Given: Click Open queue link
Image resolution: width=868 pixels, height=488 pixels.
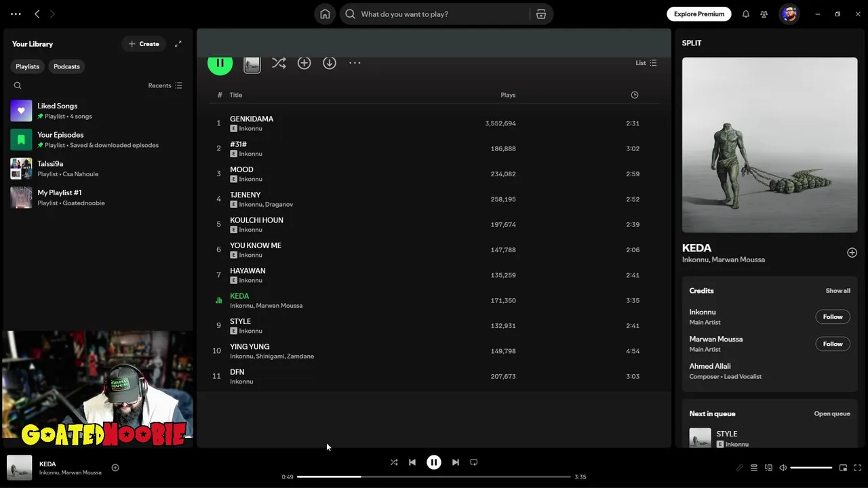Looking at the screenshot, I should pyautogui.click(x=832, y=413).
